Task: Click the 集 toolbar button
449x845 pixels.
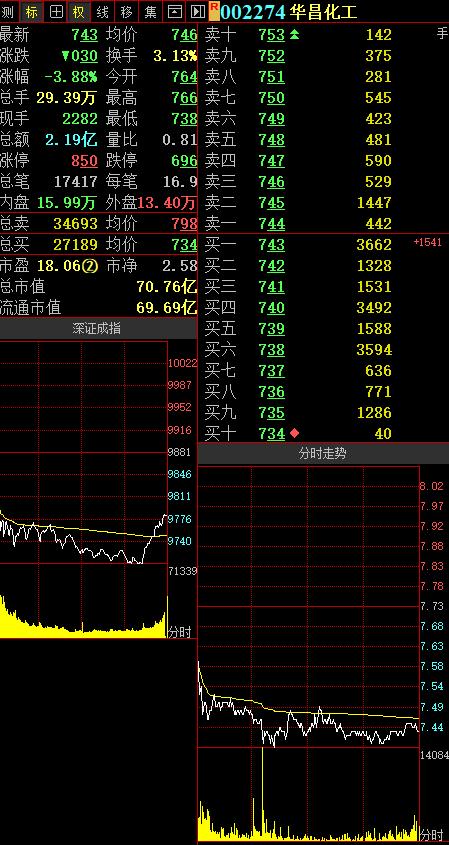Action: pyautogui.click(x=150, y=11)
